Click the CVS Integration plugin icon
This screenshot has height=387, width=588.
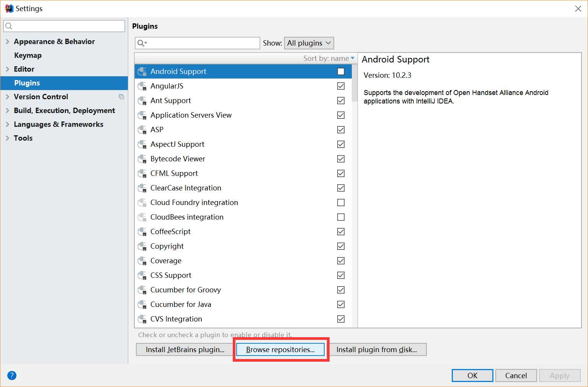click(x=142, y=319)
